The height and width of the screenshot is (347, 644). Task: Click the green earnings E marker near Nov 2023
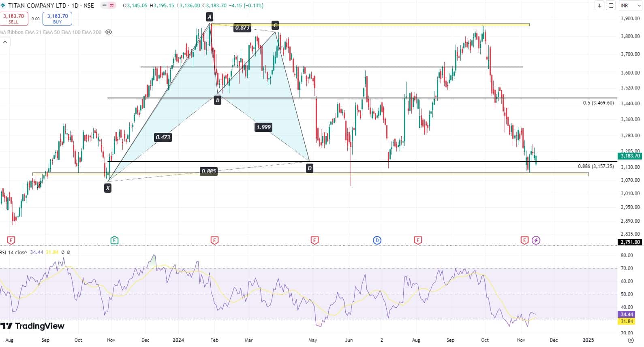coord(114,241)
